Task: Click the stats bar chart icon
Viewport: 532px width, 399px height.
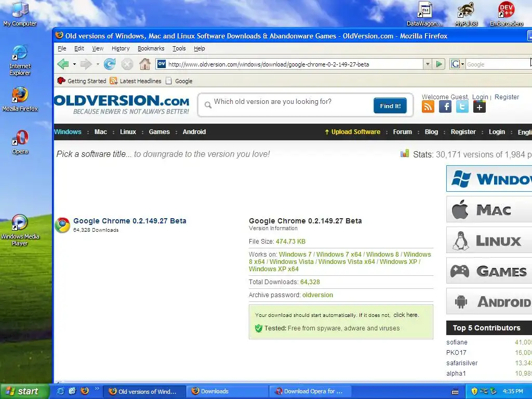Action: pyautogui.click(x=404, y=153)
